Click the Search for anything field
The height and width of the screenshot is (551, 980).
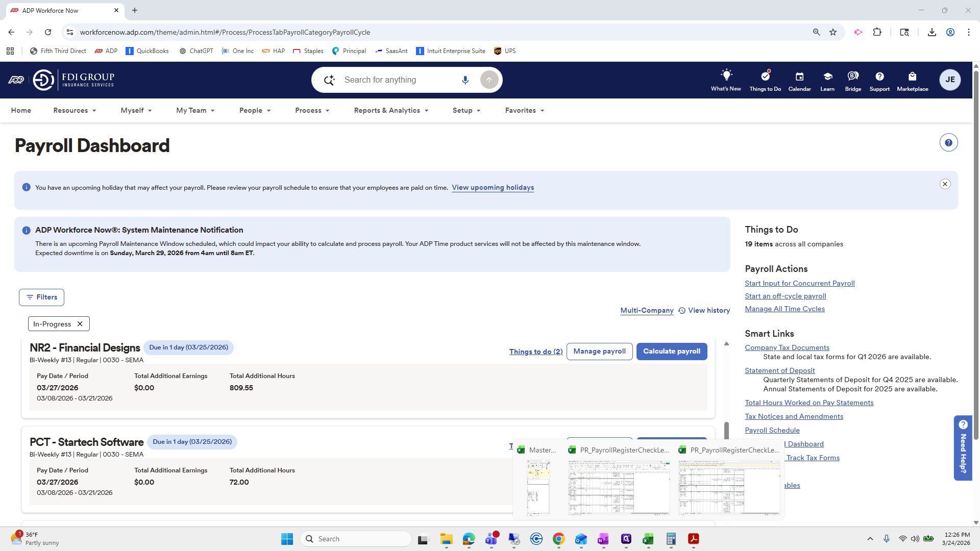[398, 80]
